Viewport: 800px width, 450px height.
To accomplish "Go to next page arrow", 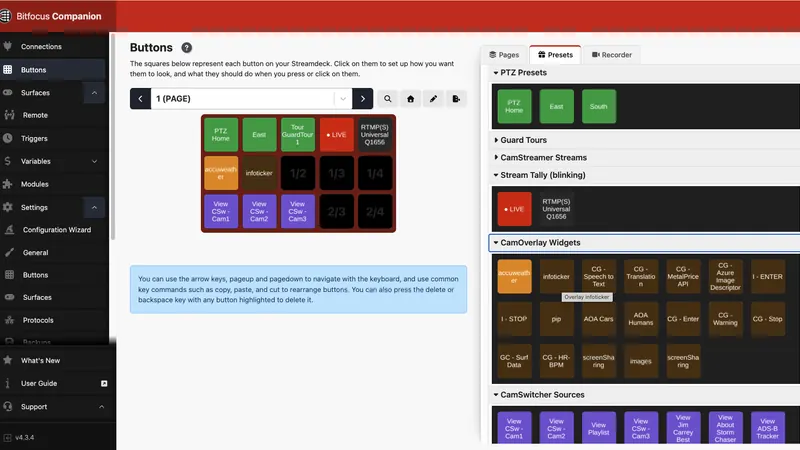I will 363,99.
